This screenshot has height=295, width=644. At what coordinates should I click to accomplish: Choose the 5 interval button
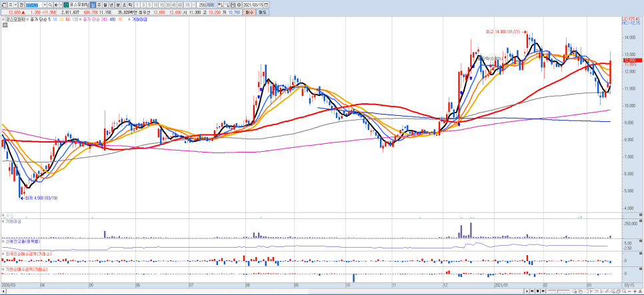point(149,5)
